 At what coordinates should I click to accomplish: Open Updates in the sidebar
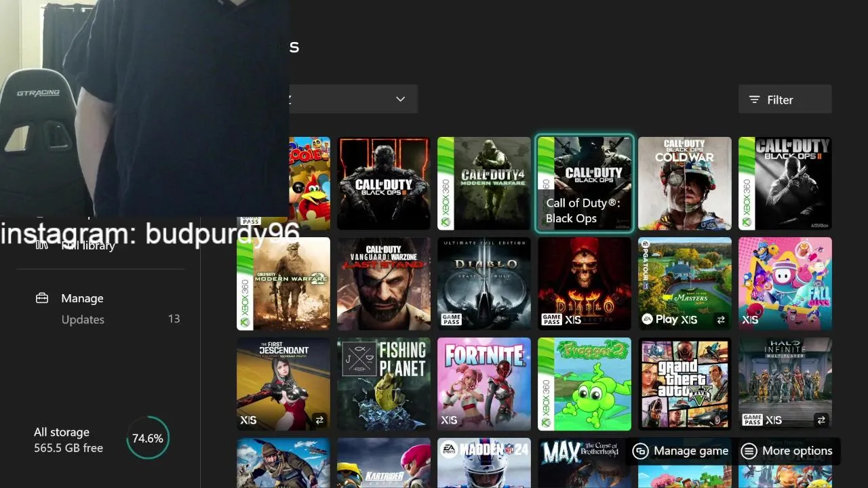tap(83, 319)
